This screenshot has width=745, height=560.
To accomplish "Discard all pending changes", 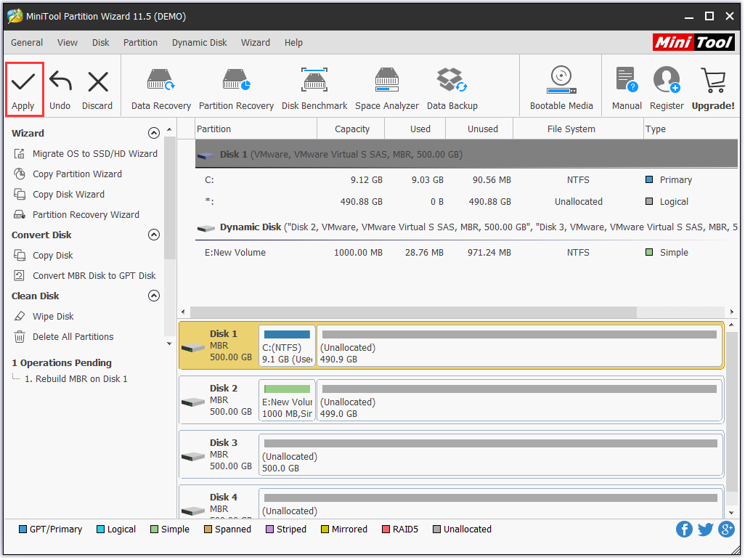I will 97,89.
